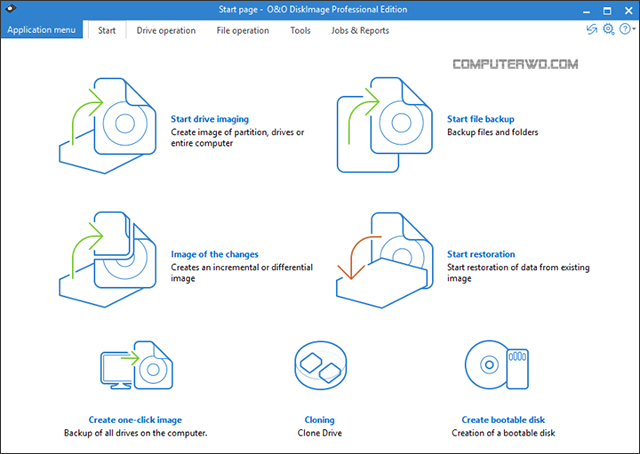Close the DiskImage window
Image resolution: width=640 pixels, height=454 pixels.
click(629, 11)
